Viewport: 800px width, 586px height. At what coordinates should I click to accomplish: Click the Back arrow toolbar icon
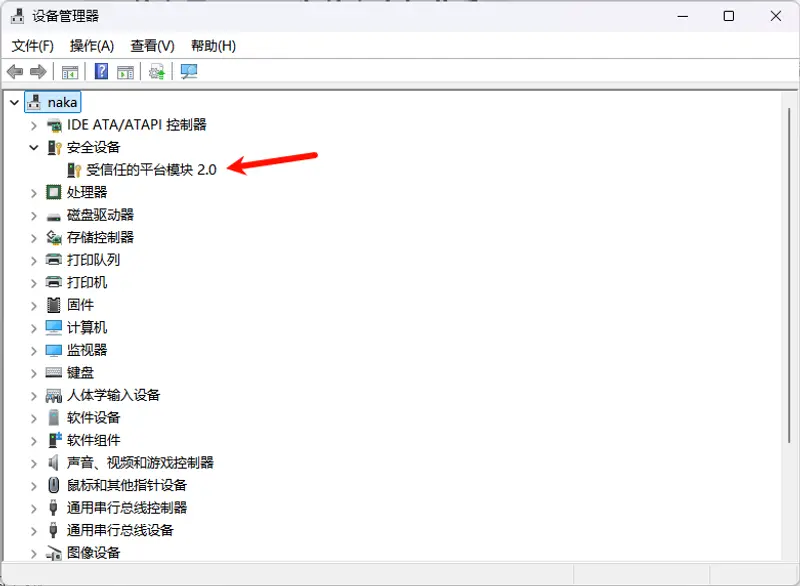[x=15, y=72]
